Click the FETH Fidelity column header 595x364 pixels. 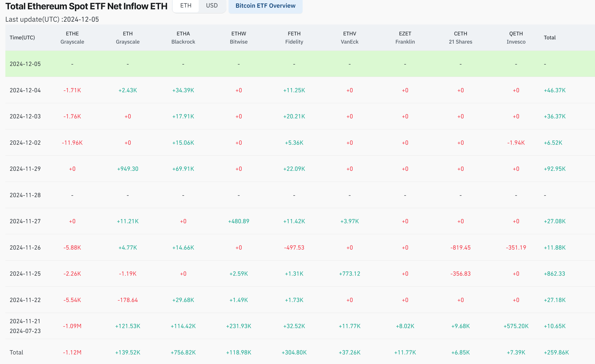click(294, 38)
